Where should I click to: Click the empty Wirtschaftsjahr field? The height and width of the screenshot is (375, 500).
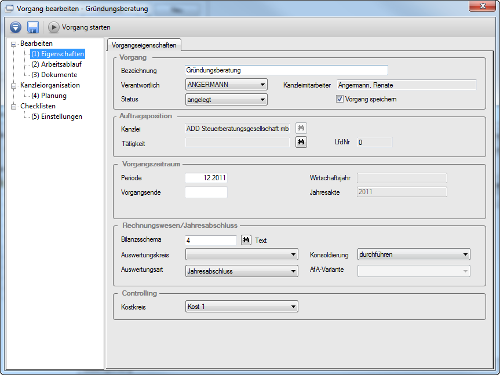pos(402,178)
